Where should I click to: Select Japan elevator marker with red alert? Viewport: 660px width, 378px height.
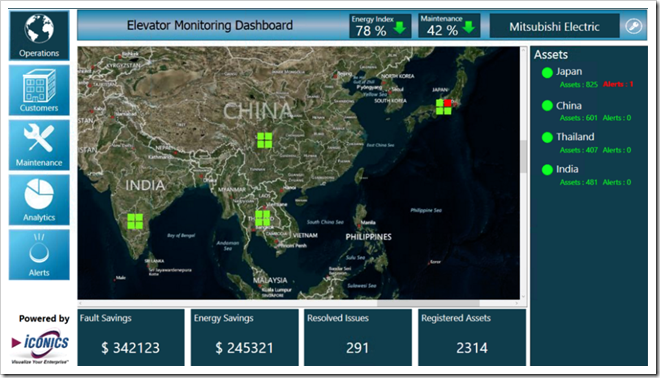point(444,107)
